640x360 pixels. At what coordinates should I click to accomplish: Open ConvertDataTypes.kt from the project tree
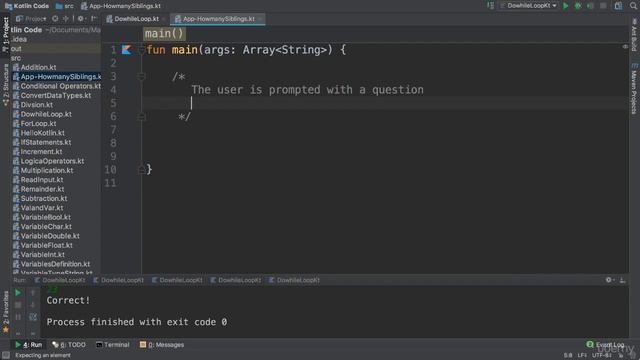(52, 96)
